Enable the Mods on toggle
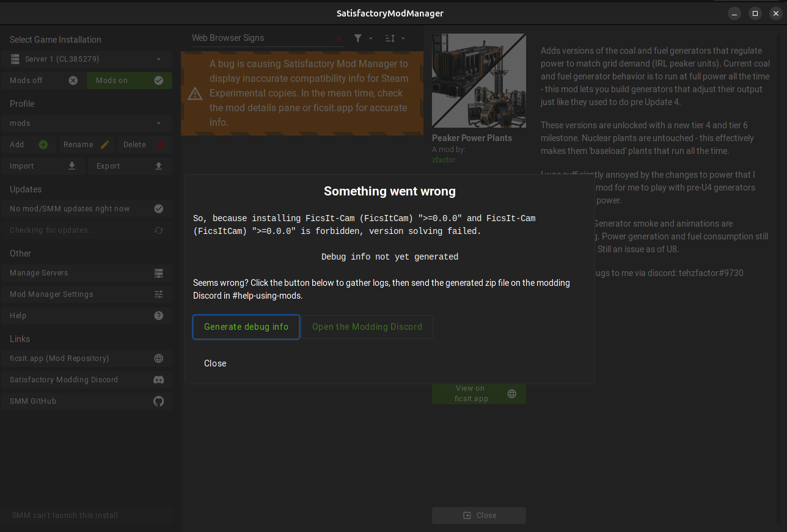 (130, 81)
